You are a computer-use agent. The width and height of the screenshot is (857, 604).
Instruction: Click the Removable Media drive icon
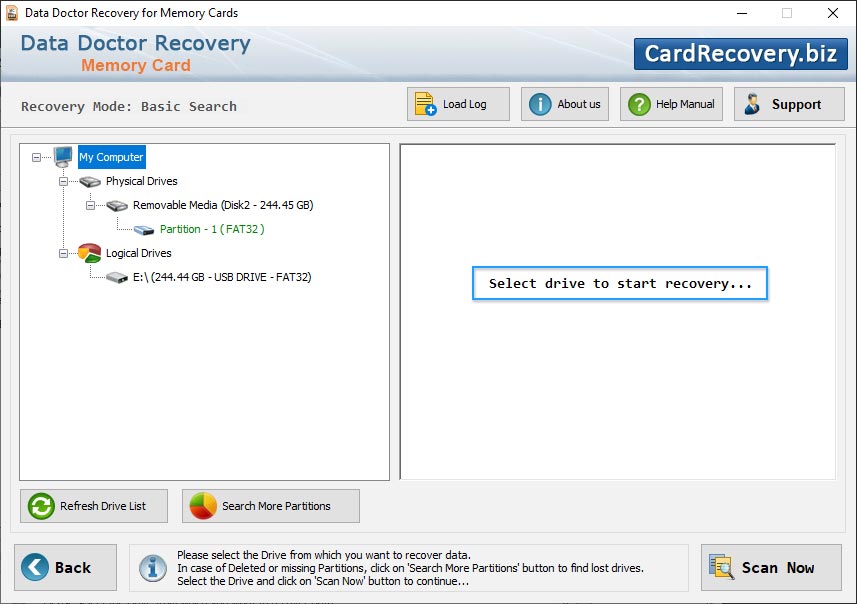[117, 206]
